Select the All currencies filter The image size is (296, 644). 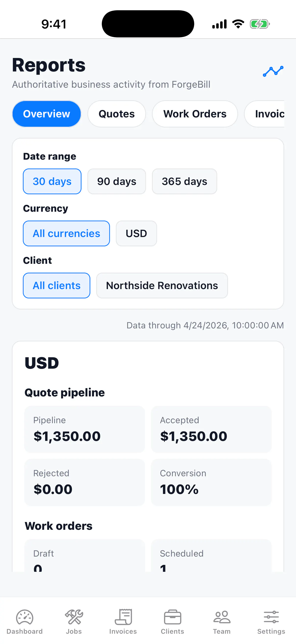tap(67, 233)
